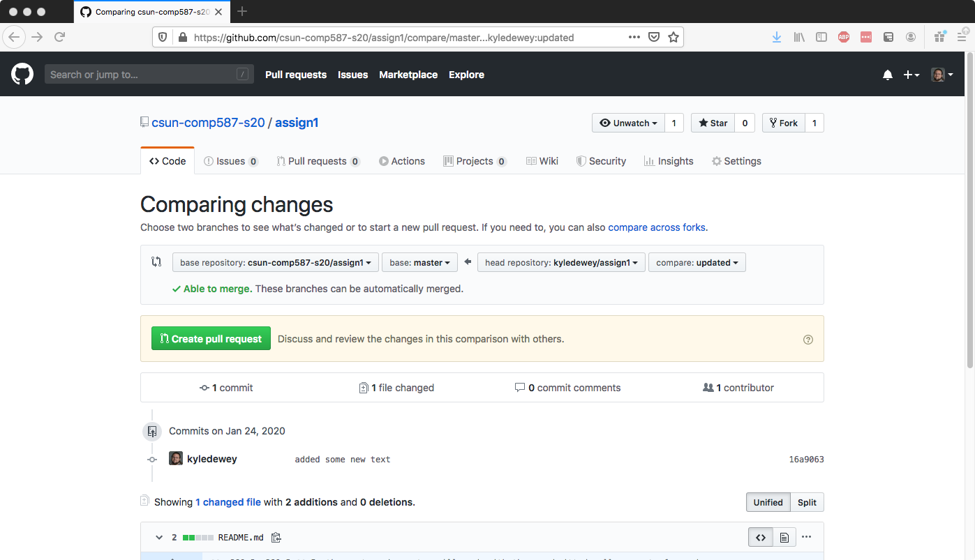Select the rich diff document icon
975x560 pixels.
click(x=784, y=538)
